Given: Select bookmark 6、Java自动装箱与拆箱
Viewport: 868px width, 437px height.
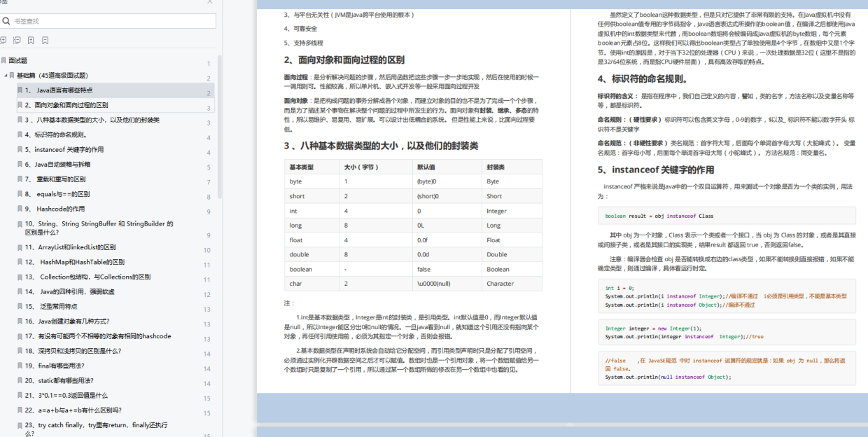Looking at the screenshot, I should 57,165.
